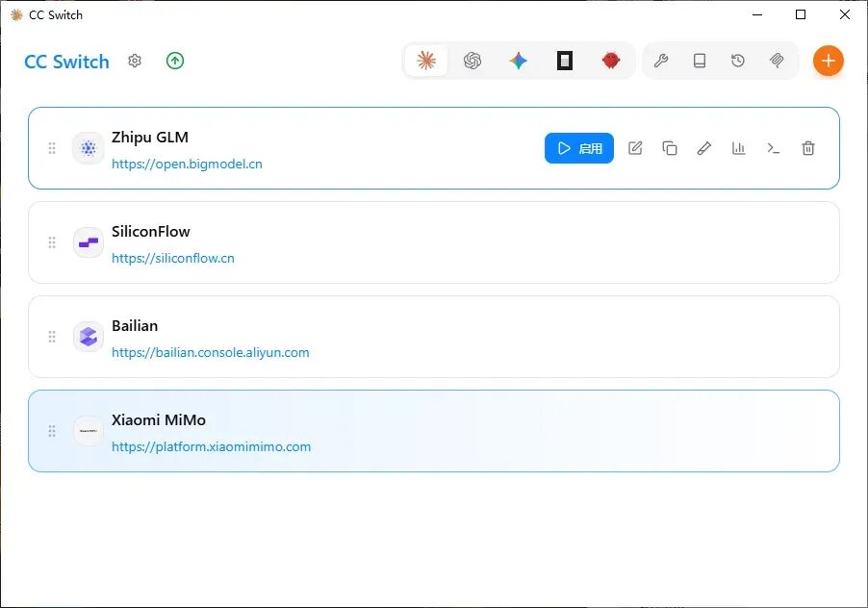Click the CC Switch blue header title
Screen dimensions: 868x608
pyautogui.click(x=66, y=62)
